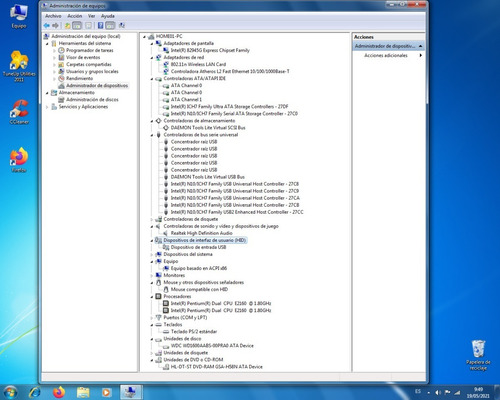Select Dispositivos de interfaz de usuario (HID)

(x=205, y=240)
